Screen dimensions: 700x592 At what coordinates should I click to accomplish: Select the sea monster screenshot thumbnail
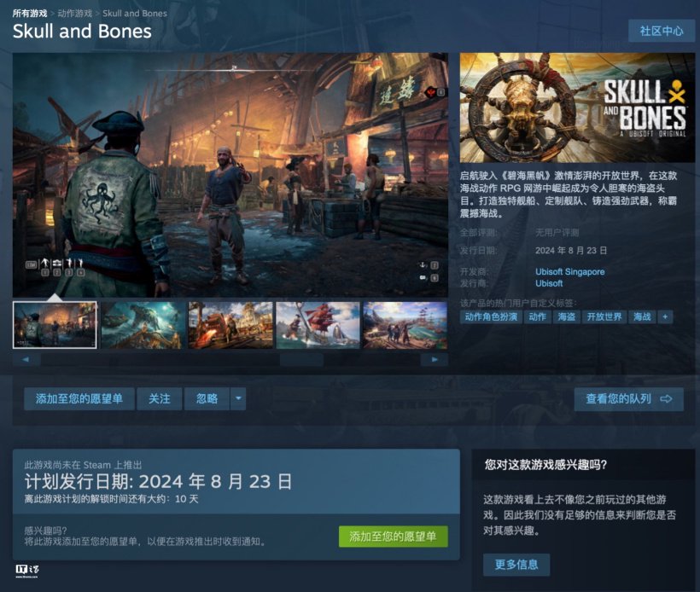[143, 325]
